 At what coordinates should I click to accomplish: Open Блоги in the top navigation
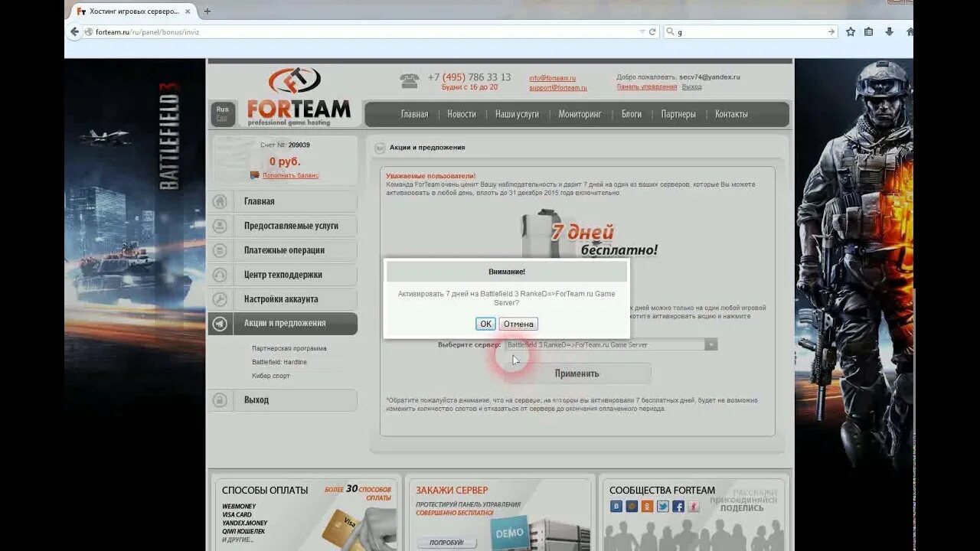click(632, 114)
